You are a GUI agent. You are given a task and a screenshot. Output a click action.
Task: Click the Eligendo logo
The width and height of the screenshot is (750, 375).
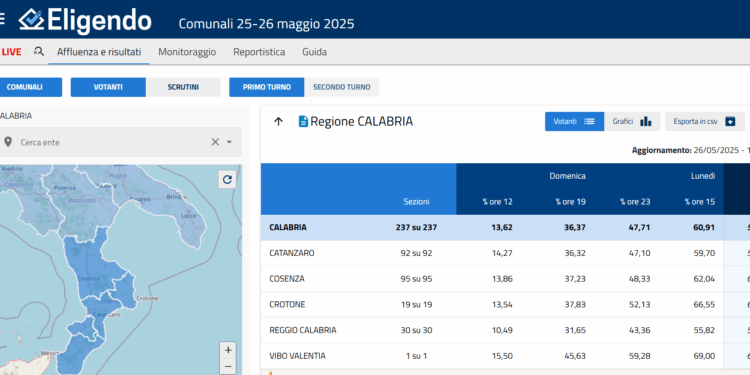point(85,21)
